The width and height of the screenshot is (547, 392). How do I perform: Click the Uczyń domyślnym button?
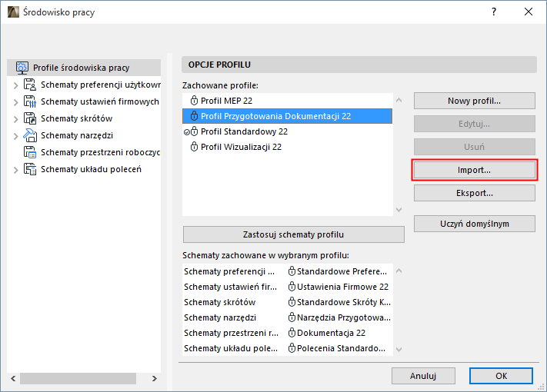tap(474, 224)
